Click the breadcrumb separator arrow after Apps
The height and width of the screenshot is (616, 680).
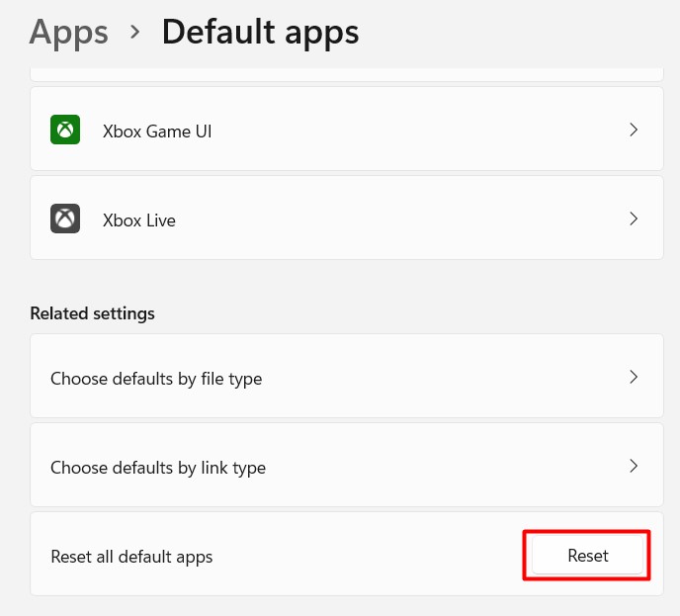(135, 34)
